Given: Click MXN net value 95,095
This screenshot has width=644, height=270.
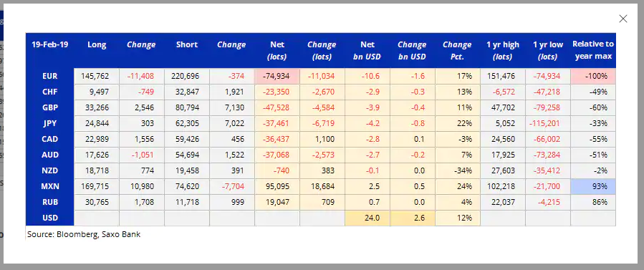Looking at the screenshot, I should 277,186.
